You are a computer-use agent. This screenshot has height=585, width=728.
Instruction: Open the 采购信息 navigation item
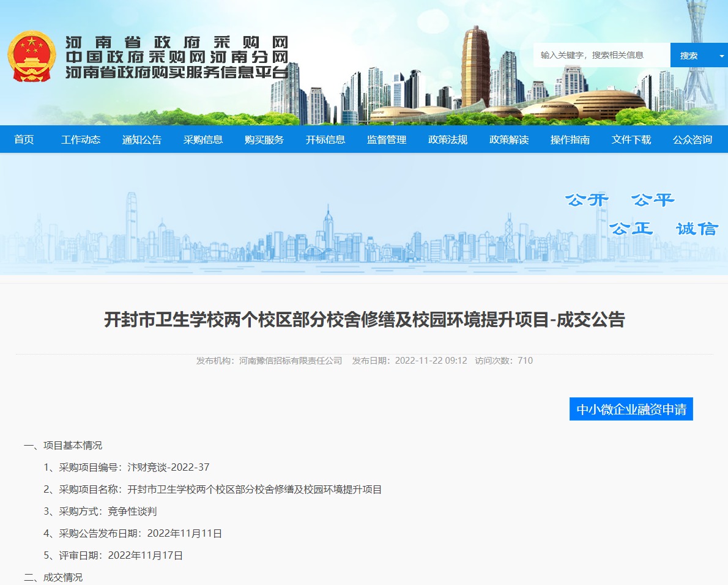click(202, 139)
